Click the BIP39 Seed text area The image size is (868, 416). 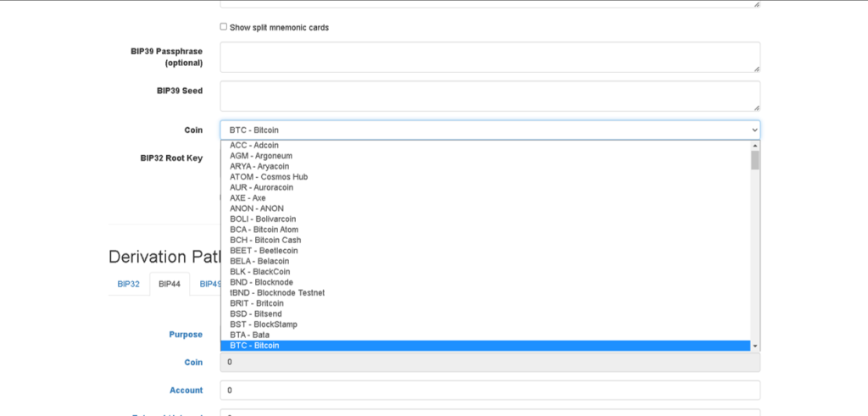point(490,97)
